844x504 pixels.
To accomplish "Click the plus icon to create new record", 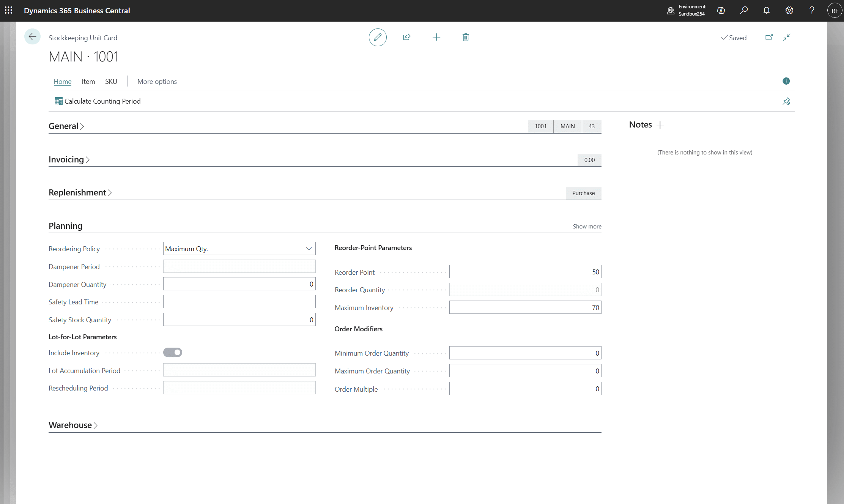I will pyautogui.click(x=436, y=37).
